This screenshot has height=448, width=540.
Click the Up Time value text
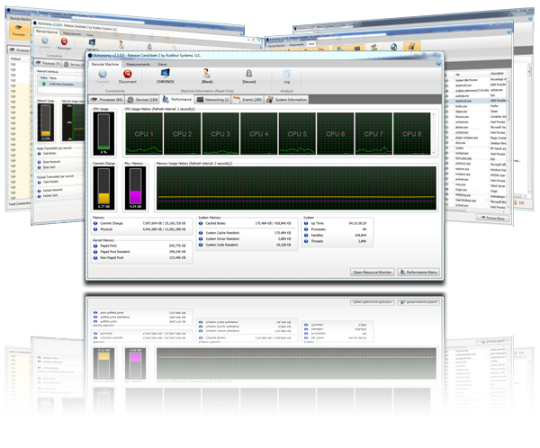click(x=357, y=223)
